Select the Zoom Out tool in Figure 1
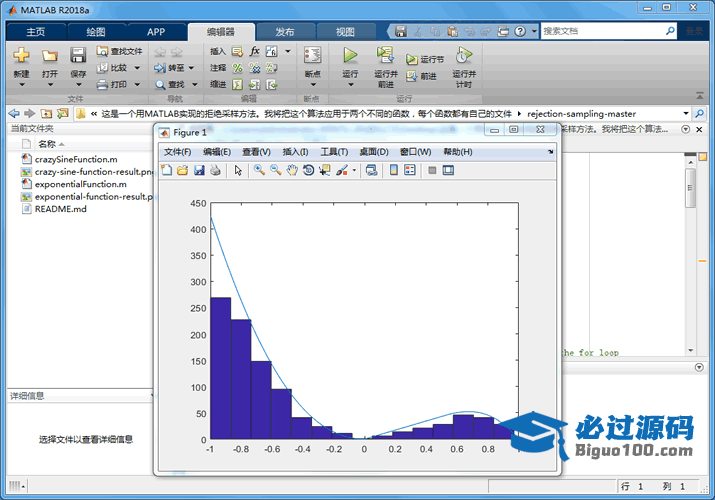The image size is (715, 500). point(275,170)
